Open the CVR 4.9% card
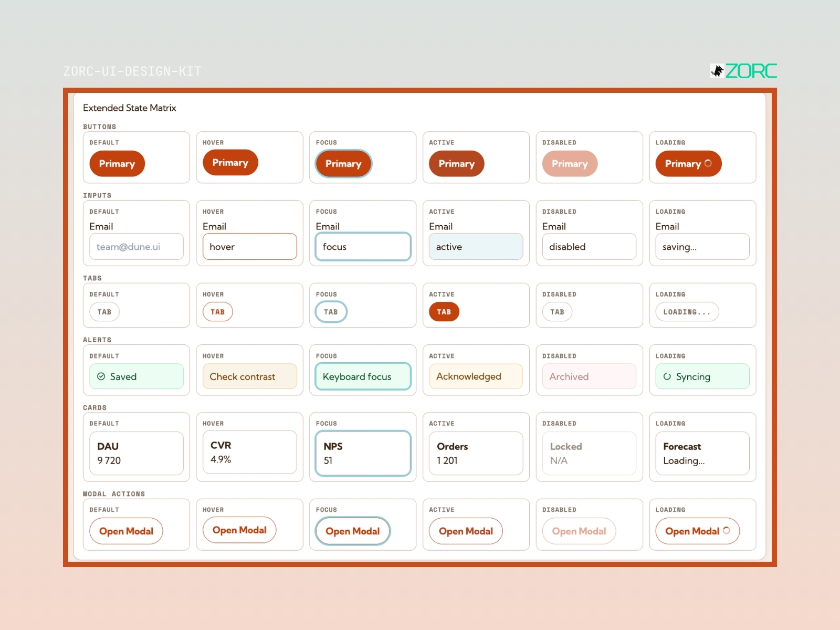 250,452
